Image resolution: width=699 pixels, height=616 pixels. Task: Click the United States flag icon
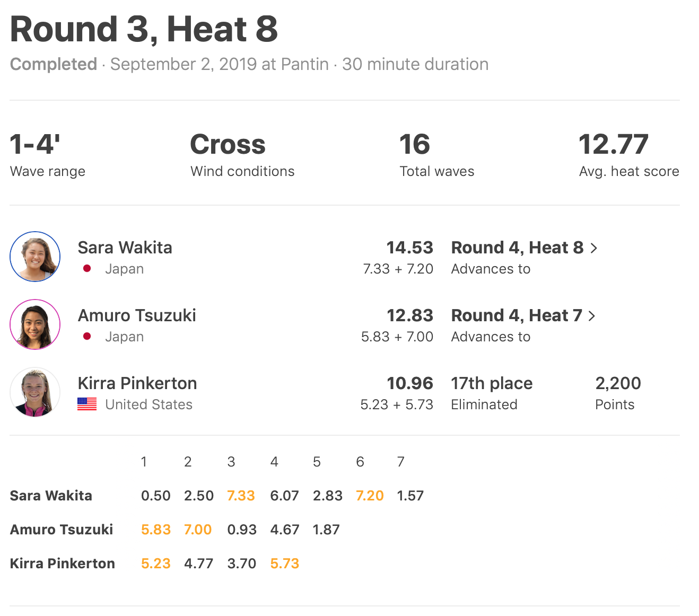coord(87,404)
